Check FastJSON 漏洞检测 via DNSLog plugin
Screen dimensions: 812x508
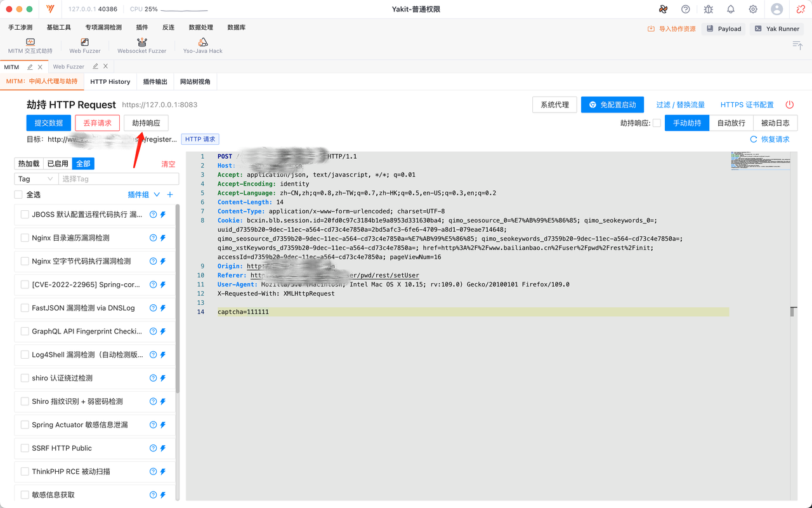(x=25, y=308)
